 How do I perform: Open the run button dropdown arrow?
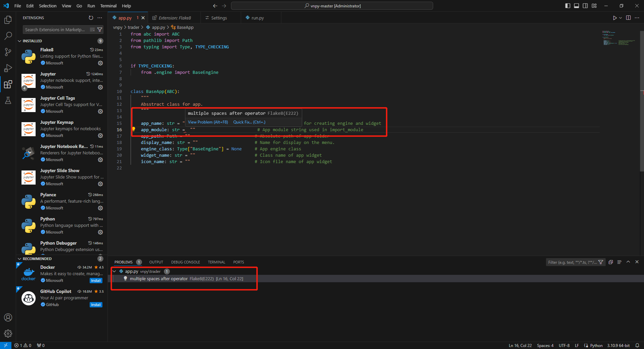pos(620,18)
